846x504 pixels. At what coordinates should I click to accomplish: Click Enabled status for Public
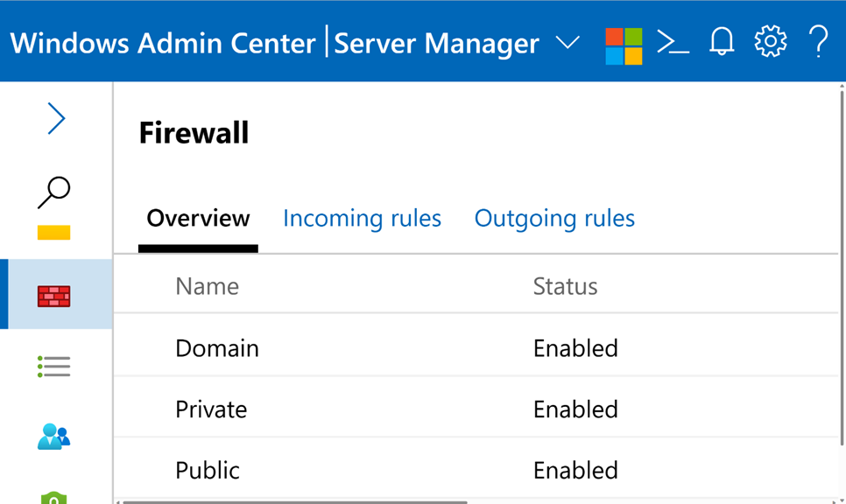coord(575,470)
